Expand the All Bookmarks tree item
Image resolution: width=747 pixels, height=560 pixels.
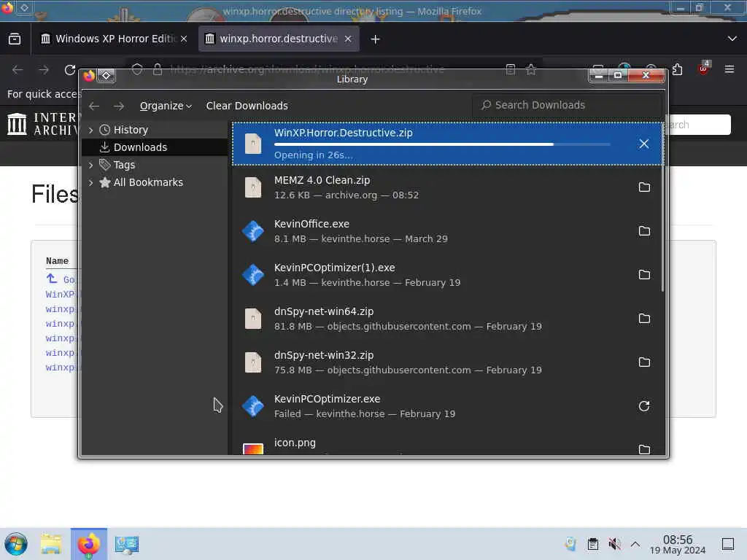click(x=91, y=182)
